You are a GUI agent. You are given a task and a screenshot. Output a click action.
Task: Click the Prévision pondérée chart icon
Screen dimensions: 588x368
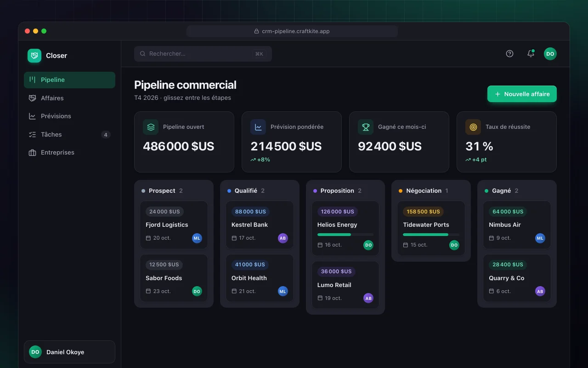258,127
